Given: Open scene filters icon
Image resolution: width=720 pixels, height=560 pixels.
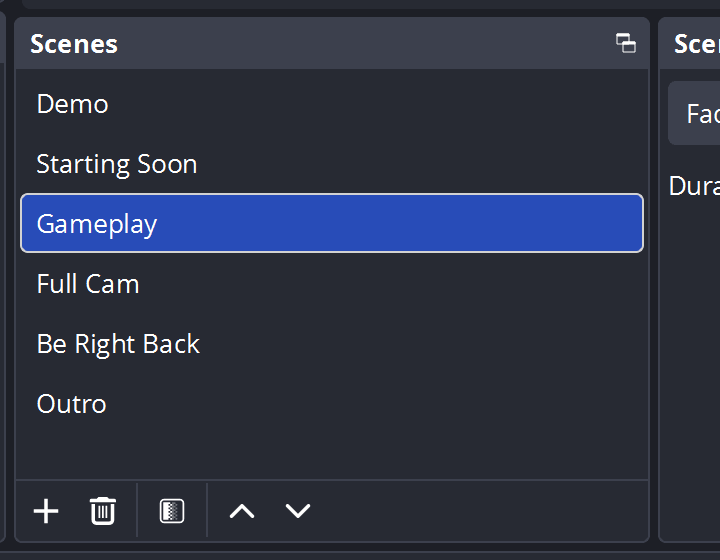Looking at the screenshot, I should coord(172,511).
